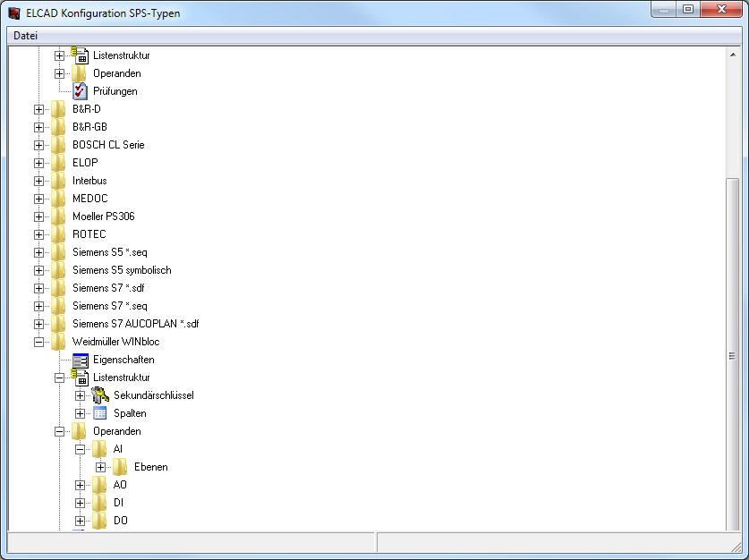Expand the DI operand node
This screenshot has height=560, width=749.
[x=80, y=503]
